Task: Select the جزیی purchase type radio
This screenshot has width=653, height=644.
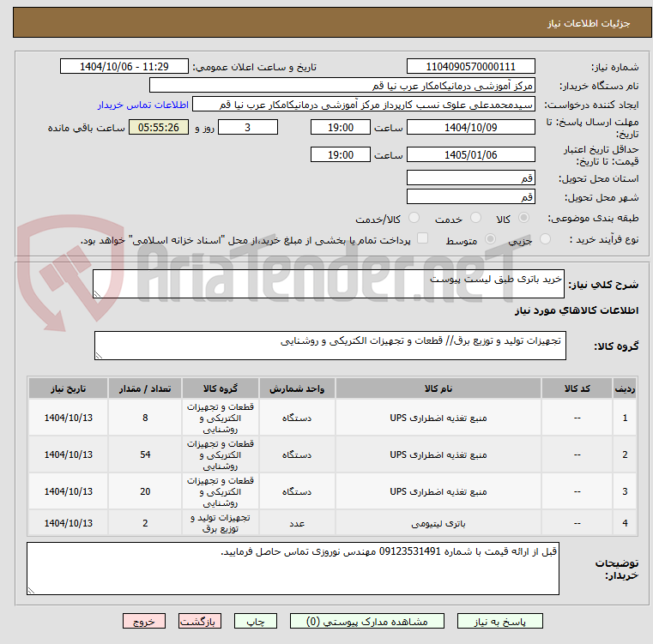Action: pos(545,239)
